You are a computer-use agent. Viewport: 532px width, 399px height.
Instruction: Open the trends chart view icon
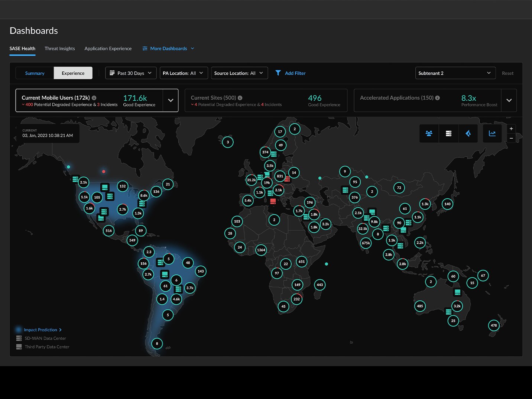(492, 133)
